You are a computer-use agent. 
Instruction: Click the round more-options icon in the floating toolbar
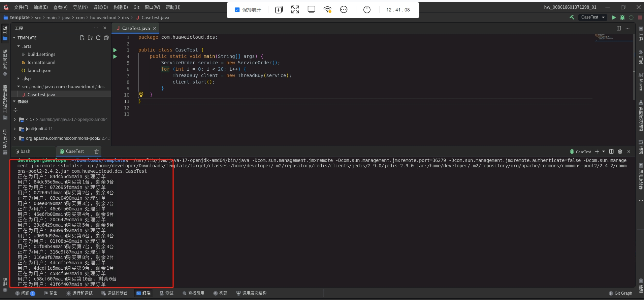(x=344, y=10)
